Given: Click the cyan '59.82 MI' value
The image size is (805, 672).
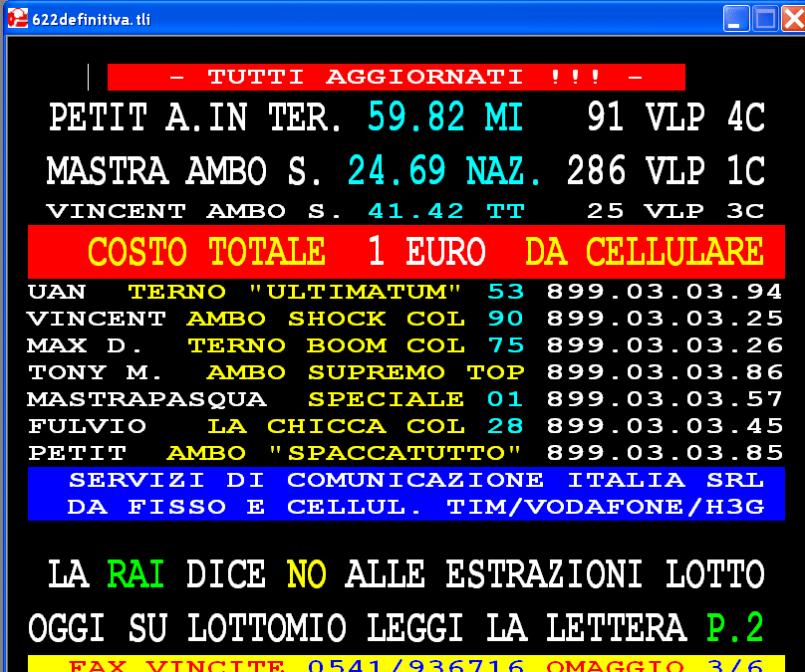Looking at the screenshot, I should (445, 116).
